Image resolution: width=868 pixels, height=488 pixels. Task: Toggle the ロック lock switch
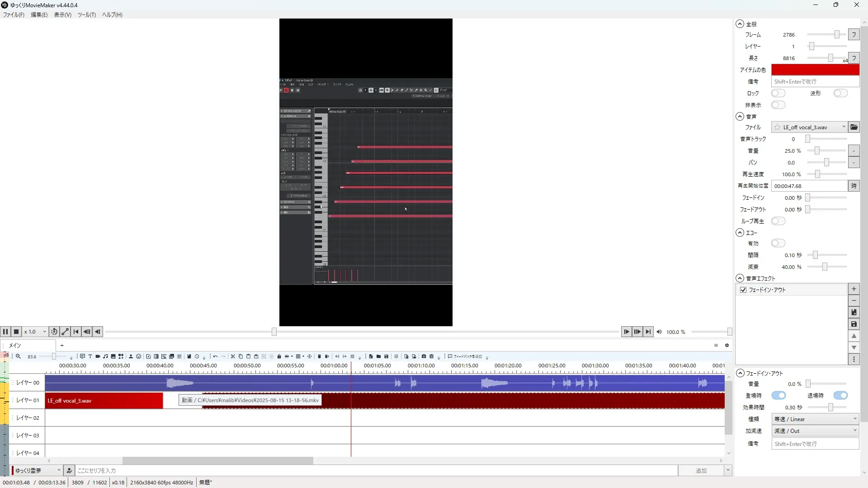pyautogui.click(x=778, y=94)
